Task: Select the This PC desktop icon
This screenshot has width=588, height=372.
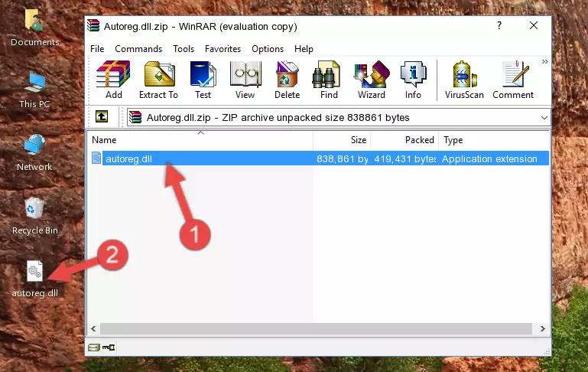Action: (34, 90)
